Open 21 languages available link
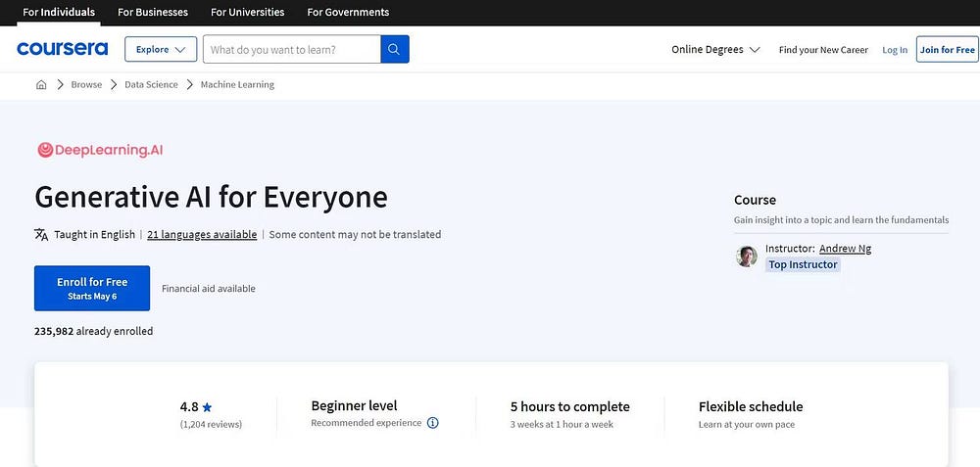Screen dimensions: 980x467 202,235
